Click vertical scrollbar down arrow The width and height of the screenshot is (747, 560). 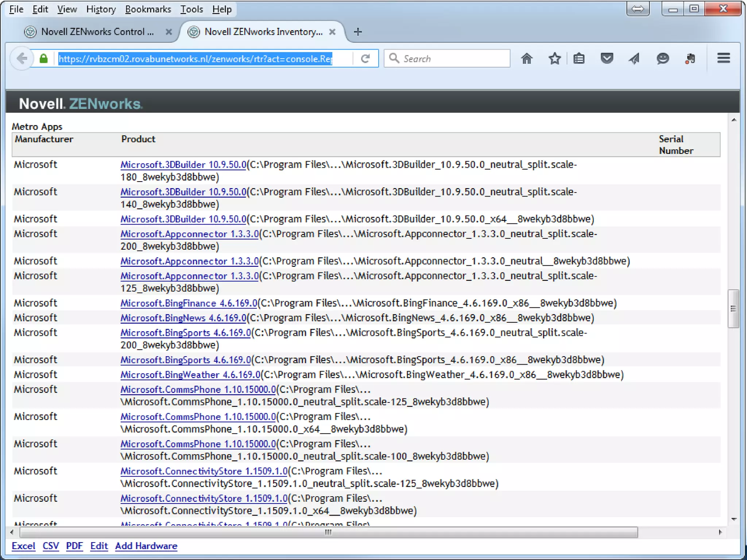click(x=734, y=519)
